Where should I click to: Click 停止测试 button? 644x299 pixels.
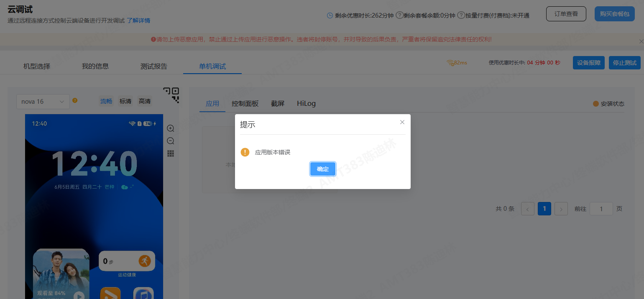point(625,63)
